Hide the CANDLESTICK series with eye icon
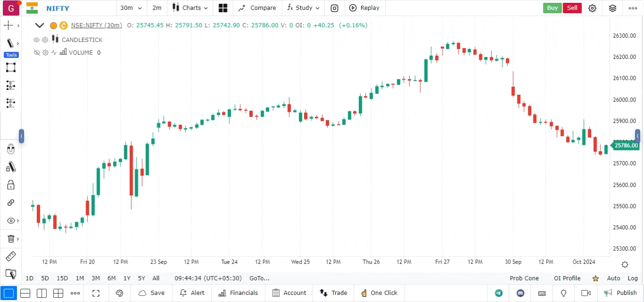Screen dimensions: 644x302 coord(36,40)
